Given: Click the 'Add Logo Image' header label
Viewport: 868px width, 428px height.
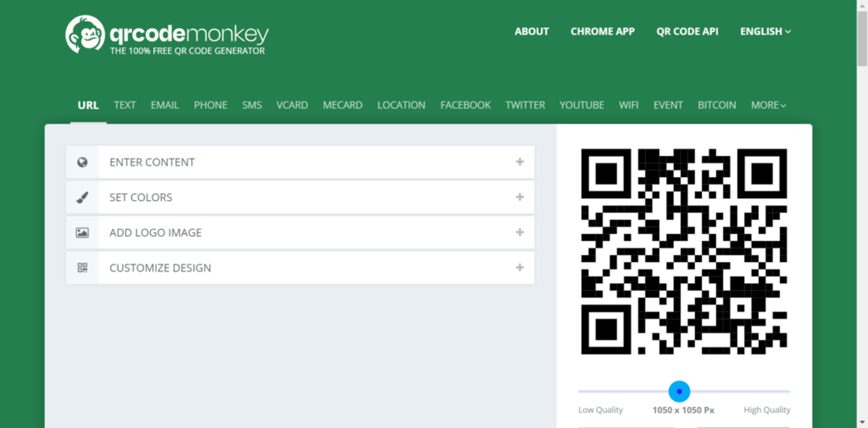Looking at the screenshot, I should [x=155, y=233].
